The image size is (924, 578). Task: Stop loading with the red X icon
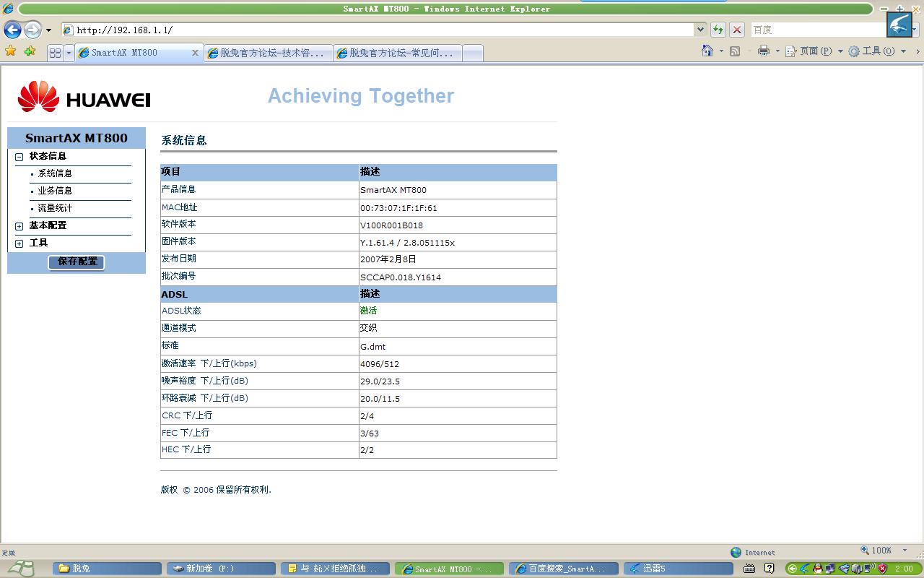point(737,30)
